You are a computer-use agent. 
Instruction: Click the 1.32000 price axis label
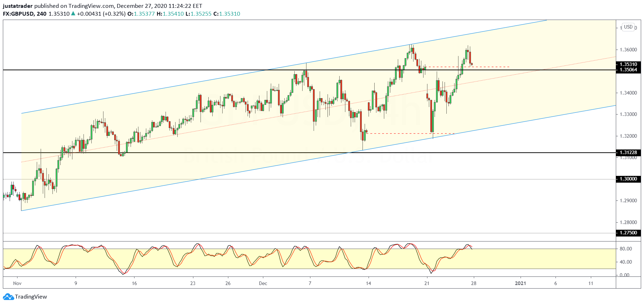coord(628,136)
